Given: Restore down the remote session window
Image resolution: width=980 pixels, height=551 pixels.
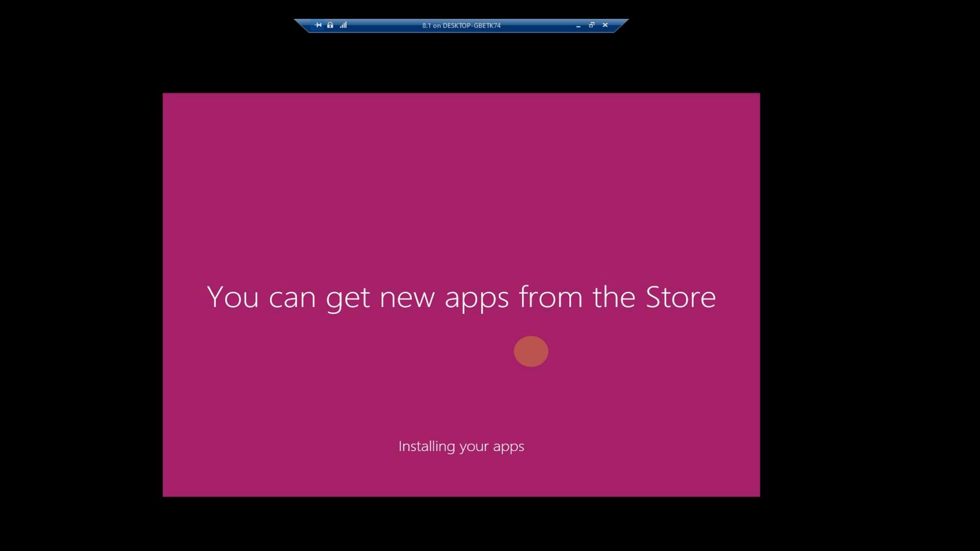Looking at the screenshot, I should pyautogui.click(x=592, y=25).
